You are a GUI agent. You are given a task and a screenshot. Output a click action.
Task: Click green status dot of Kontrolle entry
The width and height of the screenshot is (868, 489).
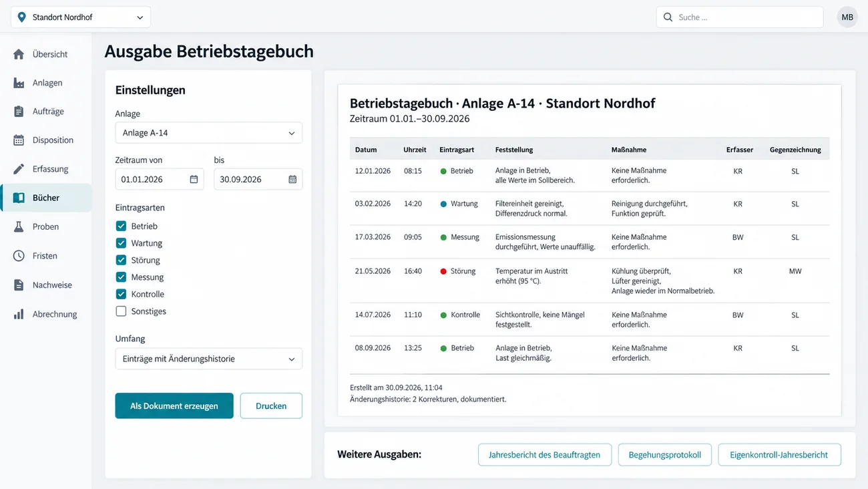click(443, 315)
